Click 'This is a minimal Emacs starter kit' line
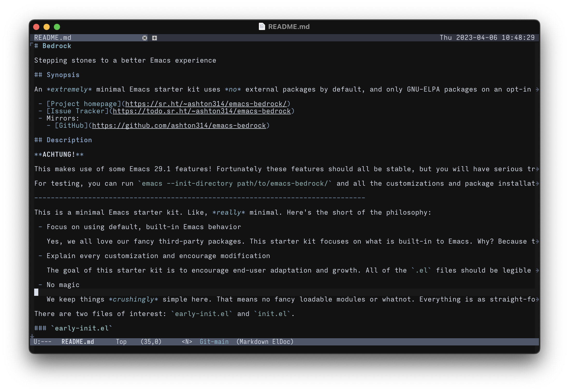The width and height of the screenshot is (569, 392). click(x=233, y=213)
